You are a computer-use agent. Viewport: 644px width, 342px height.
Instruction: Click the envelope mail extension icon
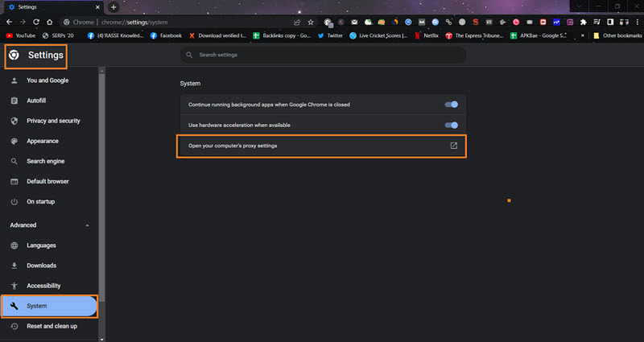pyautogui.click(x=354, y=23)
